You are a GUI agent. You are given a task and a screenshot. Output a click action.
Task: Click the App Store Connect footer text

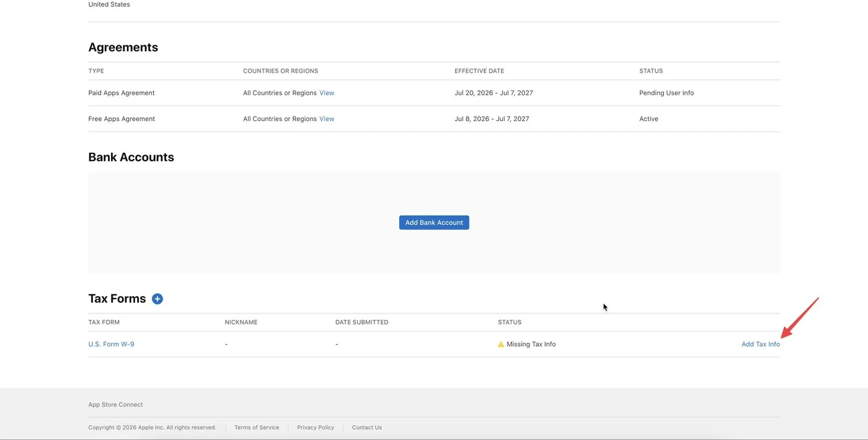pyautogui.click(x=115, y=405)
